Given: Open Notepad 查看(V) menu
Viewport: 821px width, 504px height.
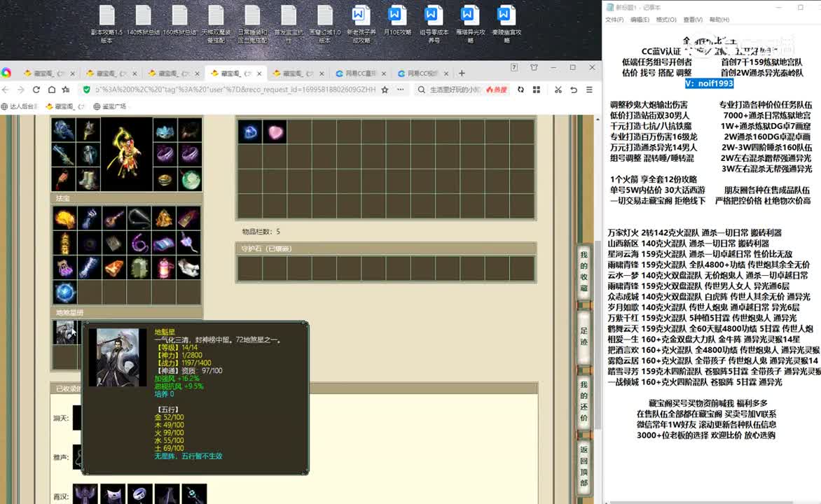Looking at the screenshot, I should click(693, 20).
